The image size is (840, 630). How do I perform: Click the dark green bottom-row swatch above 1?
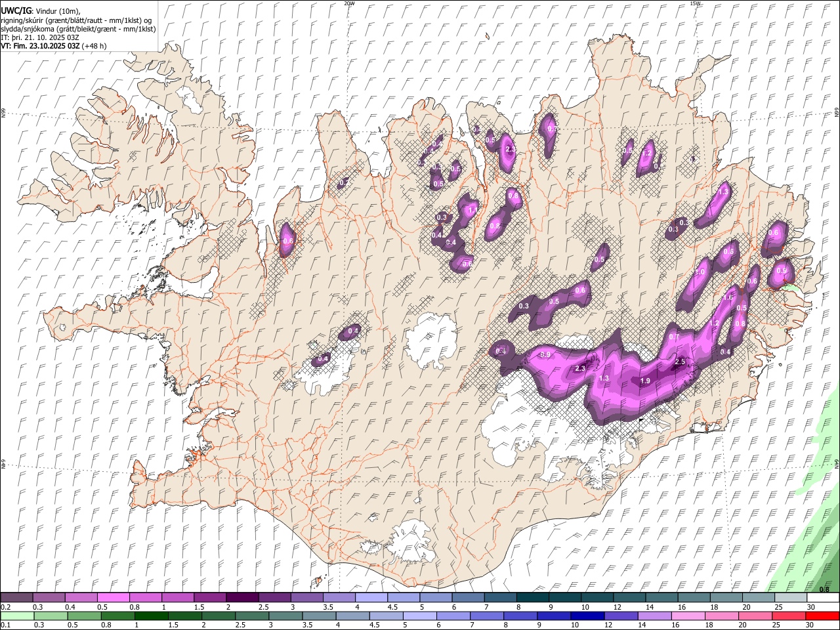pyautogui.click(x=151, y=616)
